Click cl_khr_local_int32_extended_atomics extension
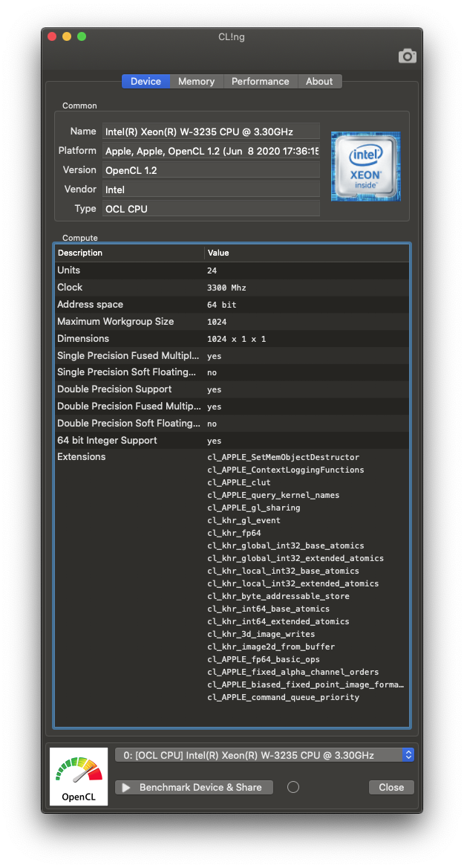The image size is (464, 868). pyautogui.click(x=293, y=584)
